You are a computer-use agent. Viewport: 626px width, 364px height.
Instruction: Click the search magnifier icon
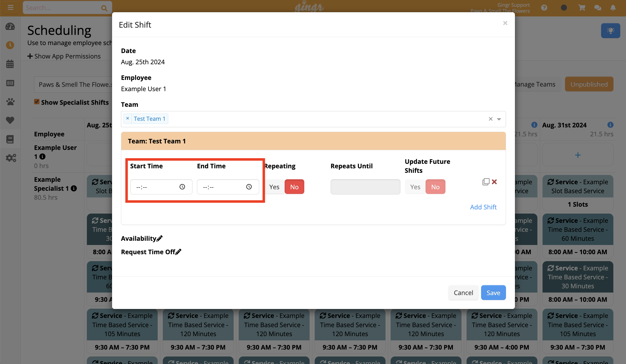104,8
